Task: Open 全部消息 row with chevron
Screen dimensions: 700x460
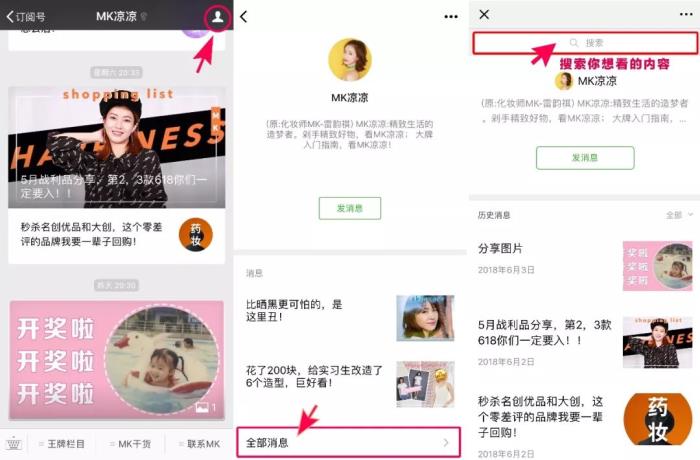Action: click(x=348, y=442)
